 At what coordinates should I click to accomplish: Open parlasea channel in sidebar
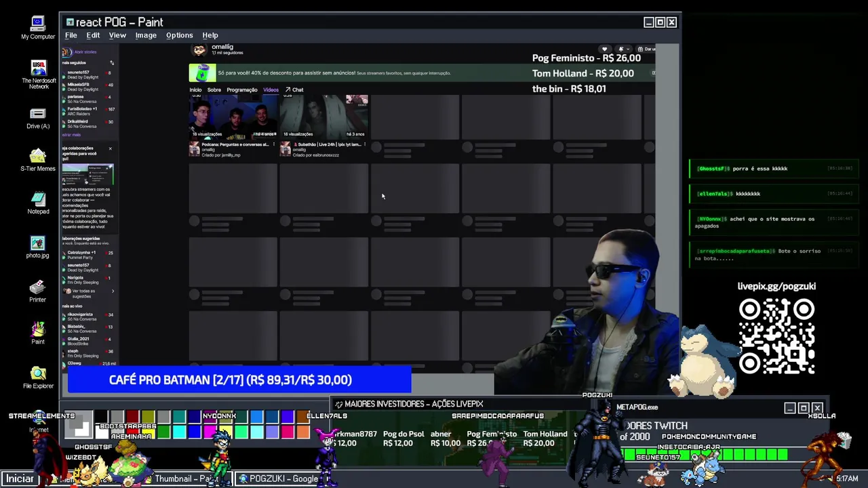[88, 99]
